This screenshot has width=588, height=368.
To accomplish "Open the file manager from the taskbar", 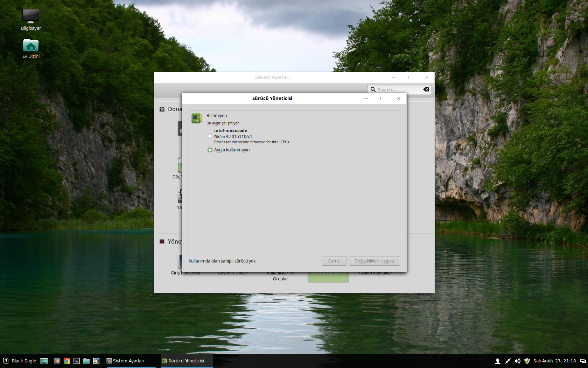I will click(86, 361).
